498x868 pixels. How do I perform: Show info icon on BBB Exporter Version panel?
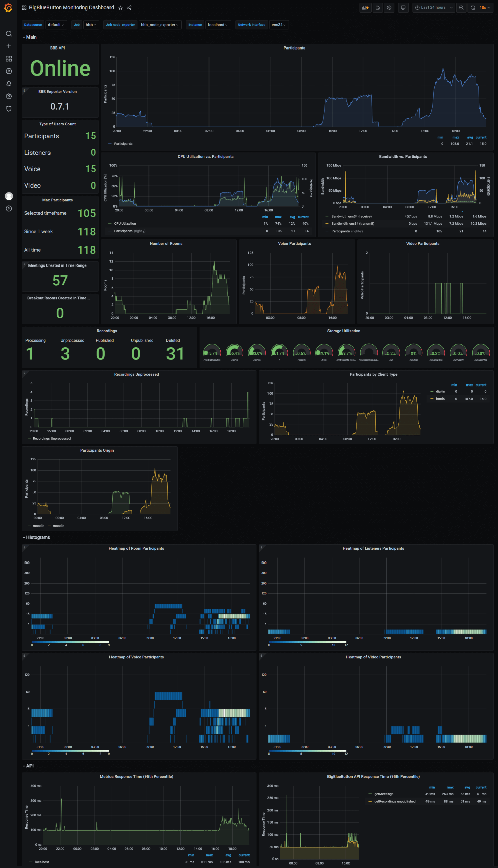coord(24,90)
